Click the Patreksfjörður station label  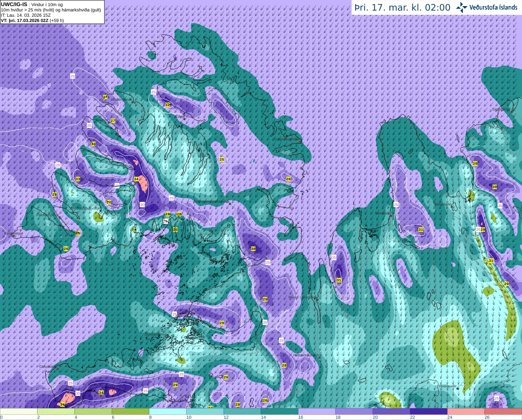tap(47, 214)
